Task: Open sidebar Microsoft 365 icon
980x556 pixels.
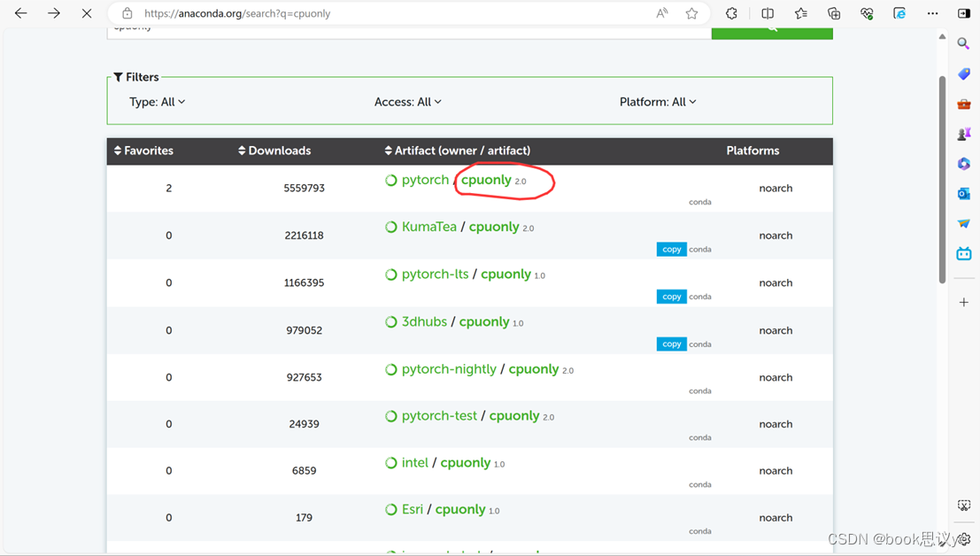Action: tap(964, 164)
